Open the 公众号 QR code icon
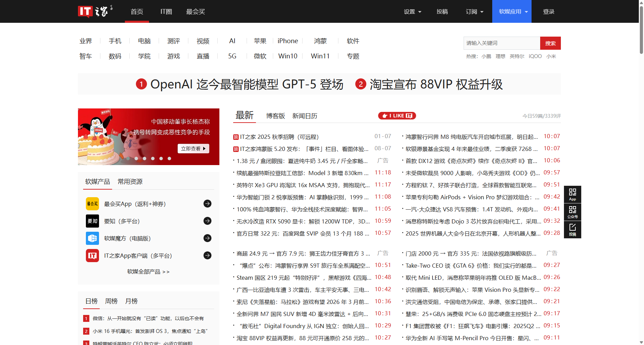The width and height of the screenshot is (644, 345). click(x=573, y=212)
